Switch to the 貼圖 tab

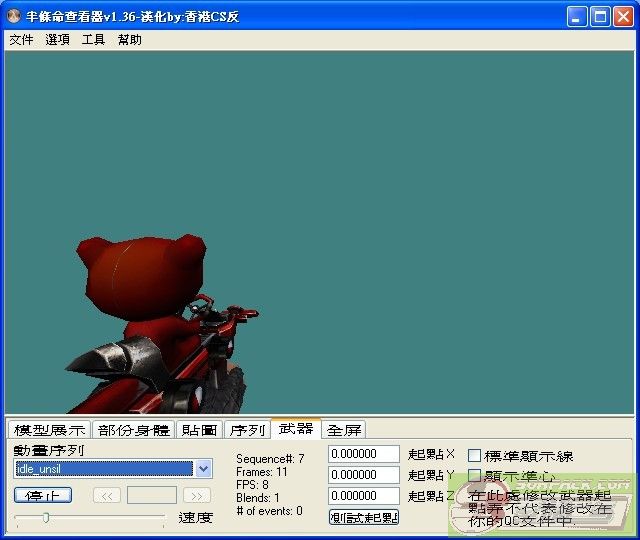coord(199,430)
